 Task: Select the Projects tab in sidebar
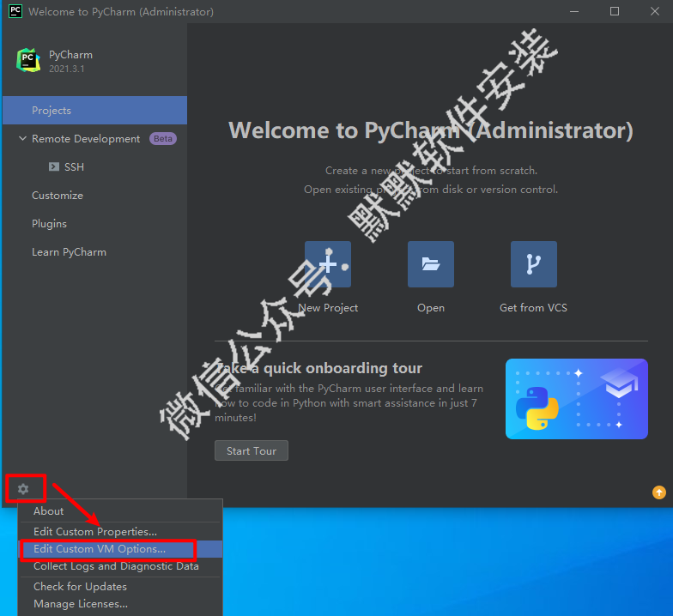click(94, 110)
